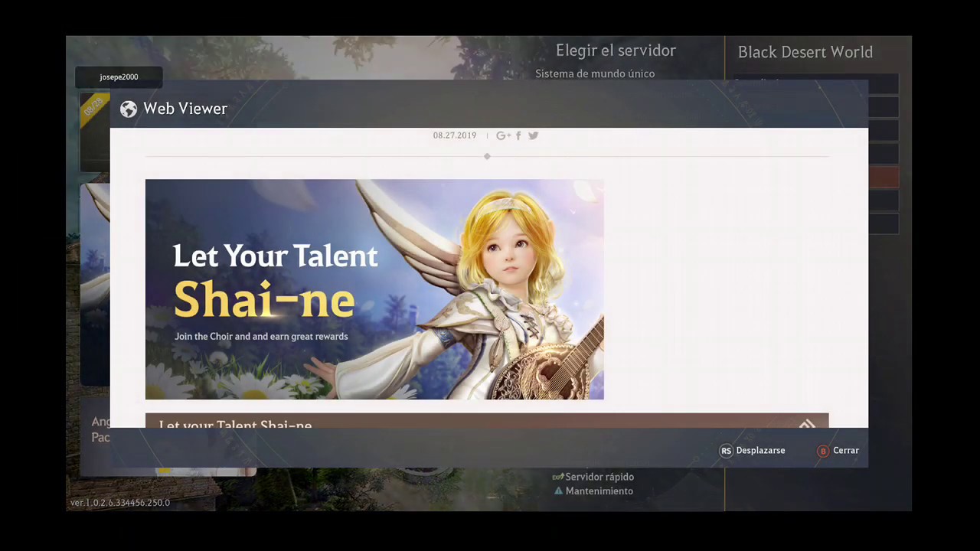Click the RS Desplazarse scroll hint
980x551 pixels.
pyautogui.click(x=753, y=451)
